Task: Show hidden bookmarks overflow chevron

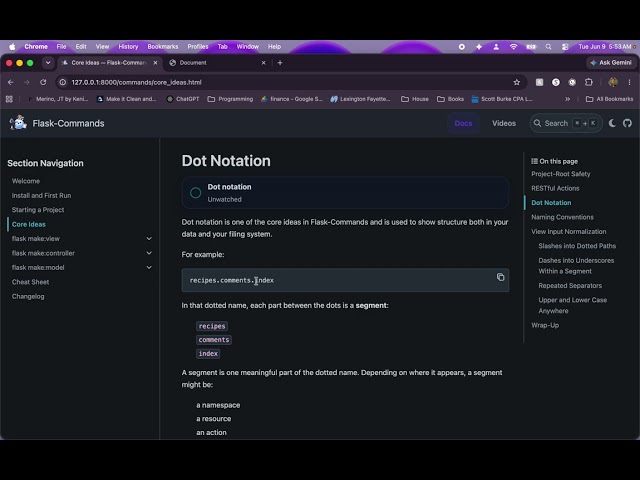Action: [x=567, y=99]
